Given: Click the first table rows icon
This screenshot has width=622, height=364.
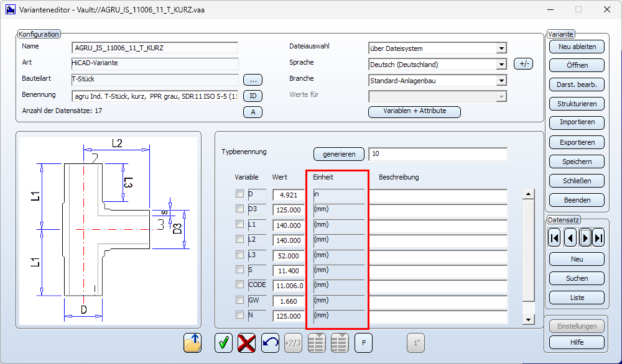Looking at the screenshot, I should pos(317,343).
